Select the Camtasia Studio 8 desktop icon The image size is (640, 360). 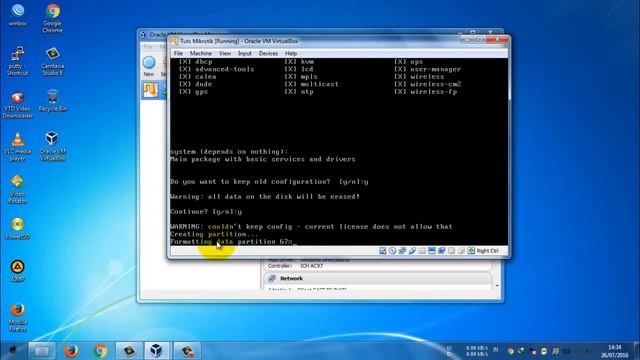pyautogui.click(x=53, y=61)
